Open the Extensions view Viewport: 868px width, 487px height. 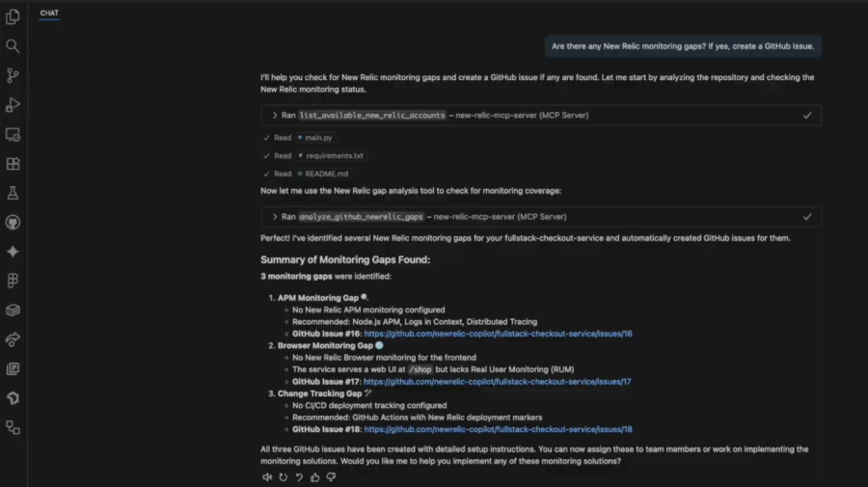[13, 164]
